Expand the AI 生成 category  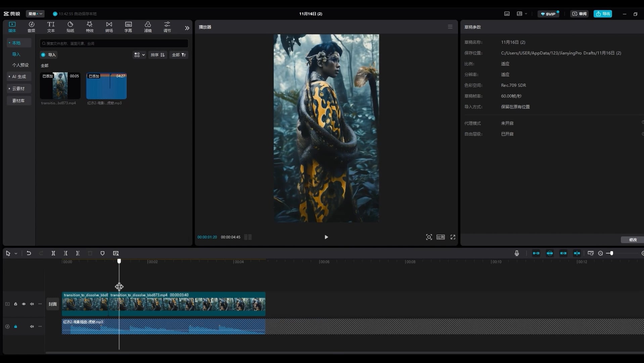(x=19, y=76)
